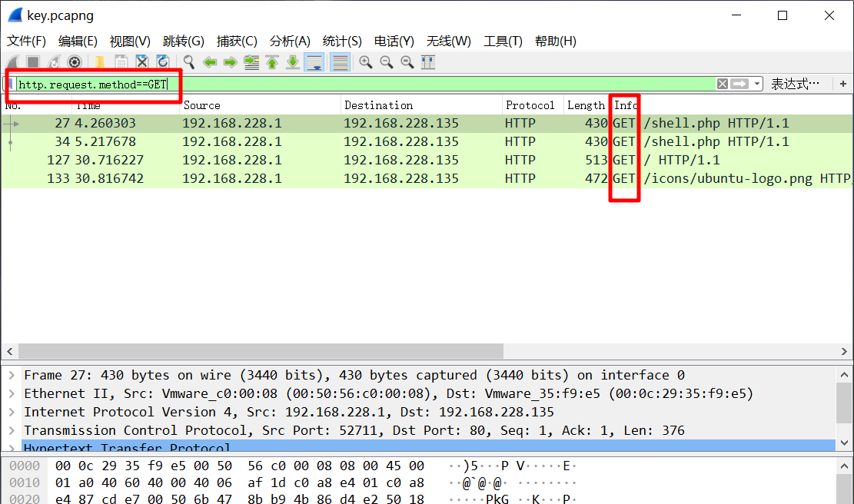Select packet 133 ubuntu-logo.png row
The height and width of the screenshot is (504, 854).
pyautogui.click(x=427, y=179)
